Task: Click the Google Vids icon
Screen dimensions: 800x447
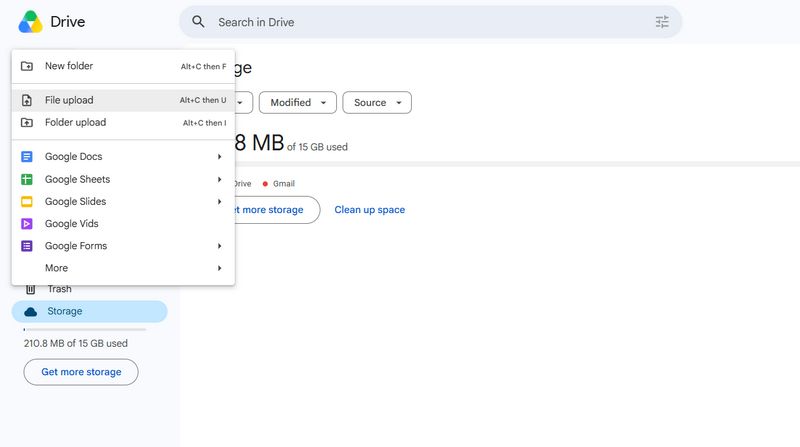Action: (27, 224)
